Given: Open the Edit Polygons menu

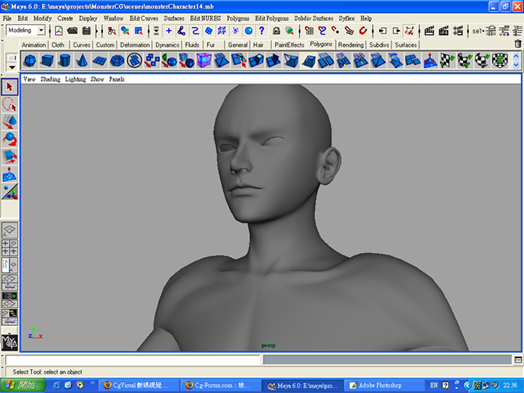Looking at the screenshot, I should [272, 18].
